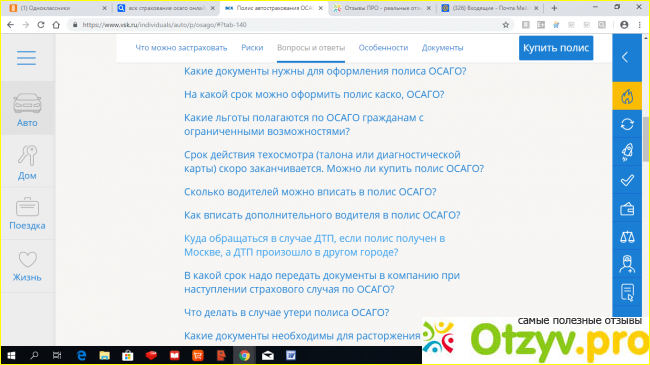Select the scales icon in right sidebar
The image size is (650, 365).
627,236
